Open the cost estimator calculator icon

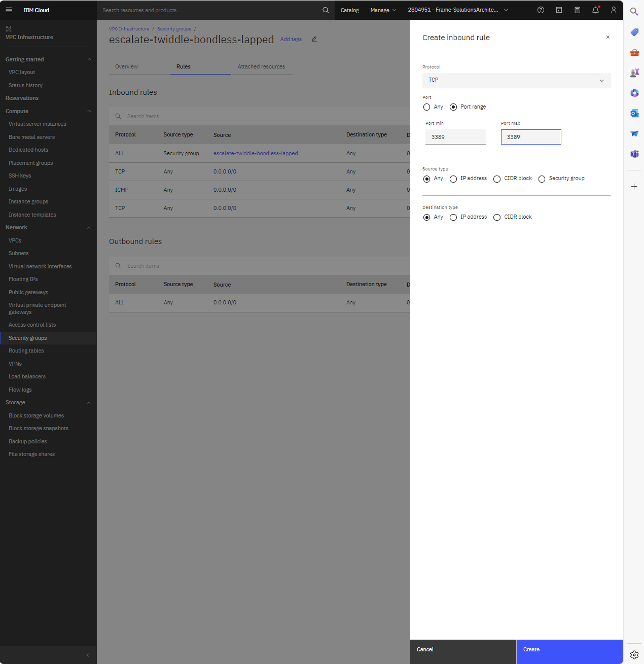pos(577,10)
